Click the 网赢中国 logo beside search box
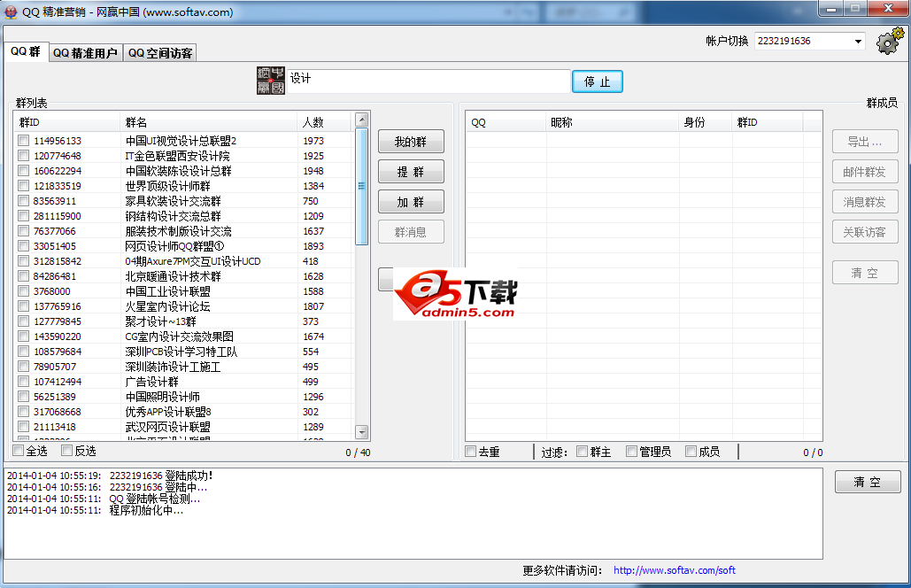This screenshot has width=911, height=588. [x=271, y=81]
